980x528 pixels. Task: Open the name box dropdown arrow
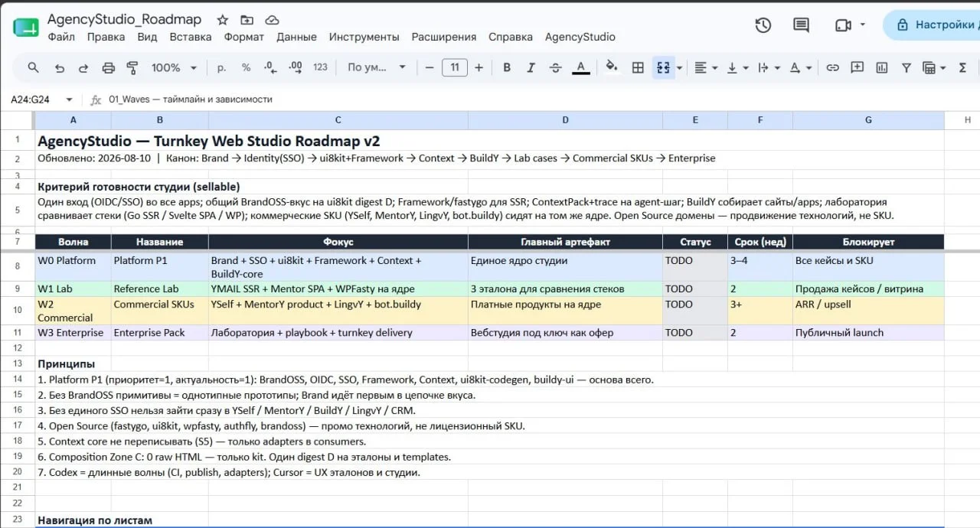point(69,99)
